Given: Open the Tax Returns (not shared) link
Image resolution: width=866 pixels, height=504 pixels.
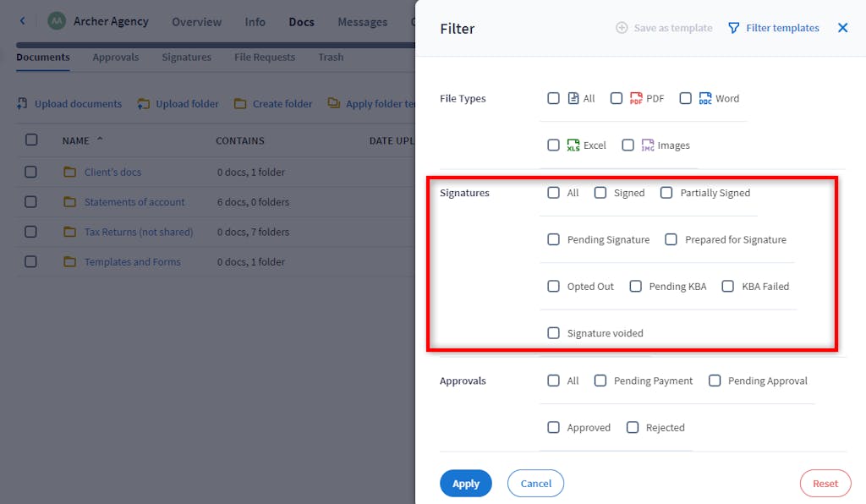Looking at the screenshot, I should click(139, 232).
